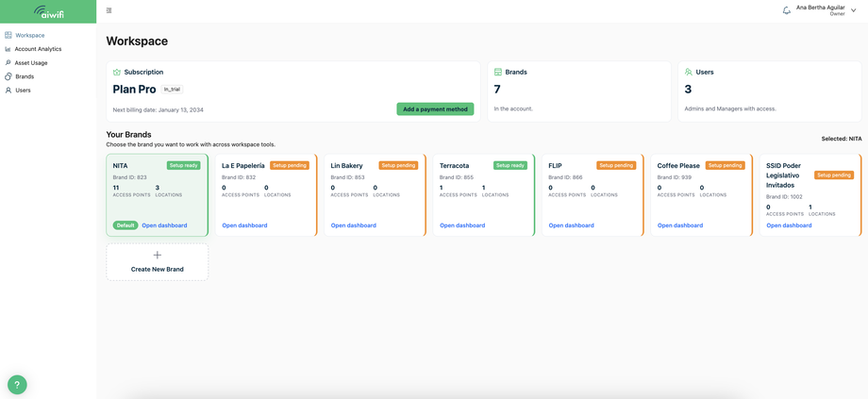The image size is (868, 399).
Task: Click Add a payment method button
Action: pyautogui.click(x=435, y=109)
